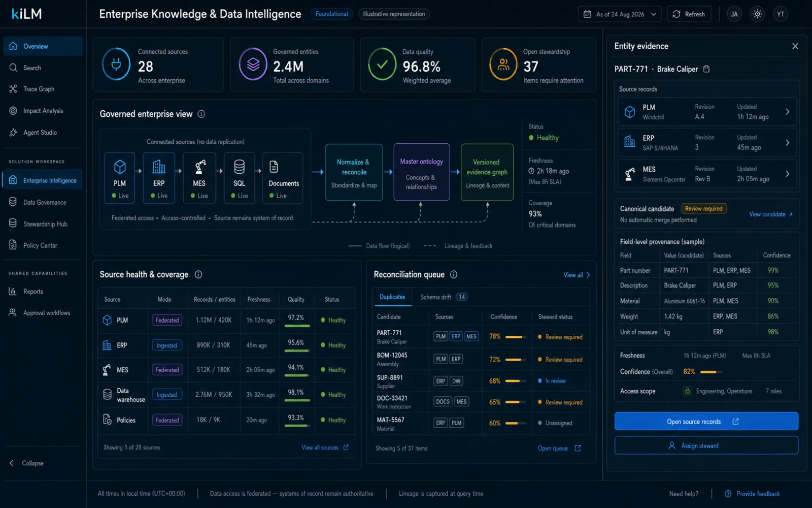Select the MES robot arm source node
This screenshot has width=812, height=508.
tap(199, 178)
